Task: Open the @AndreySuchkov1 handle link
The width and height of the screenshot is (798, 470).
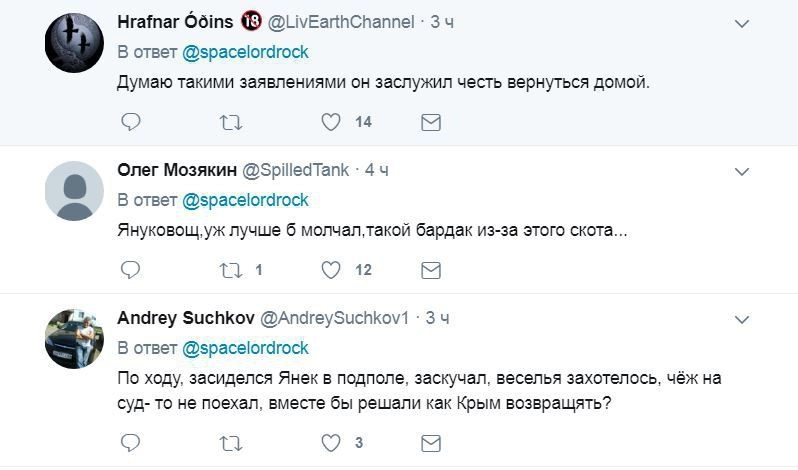Action: 335,319
